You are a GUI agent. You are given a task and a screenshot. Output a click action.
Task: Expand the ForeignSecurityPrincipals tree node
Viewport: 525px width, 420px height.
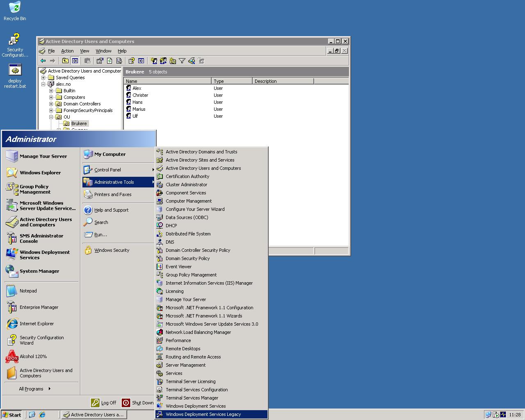(51, 110)
